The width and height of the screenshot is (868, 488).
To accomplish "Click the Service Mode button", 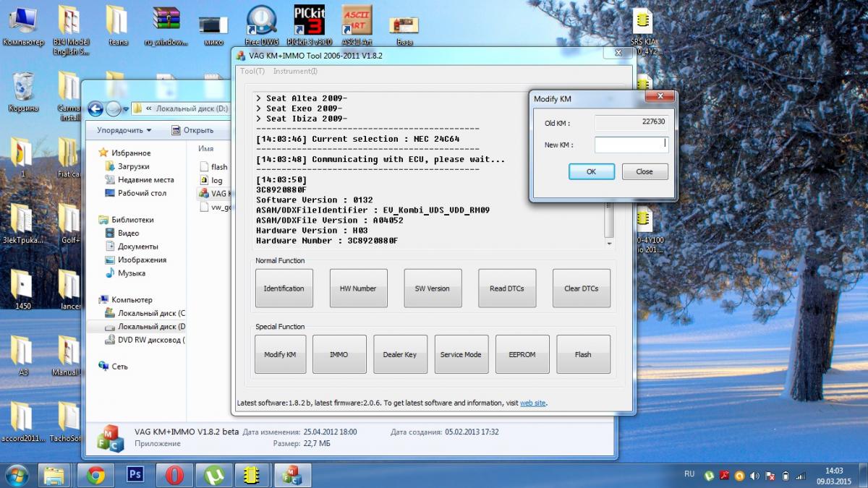I will (461, 354).
